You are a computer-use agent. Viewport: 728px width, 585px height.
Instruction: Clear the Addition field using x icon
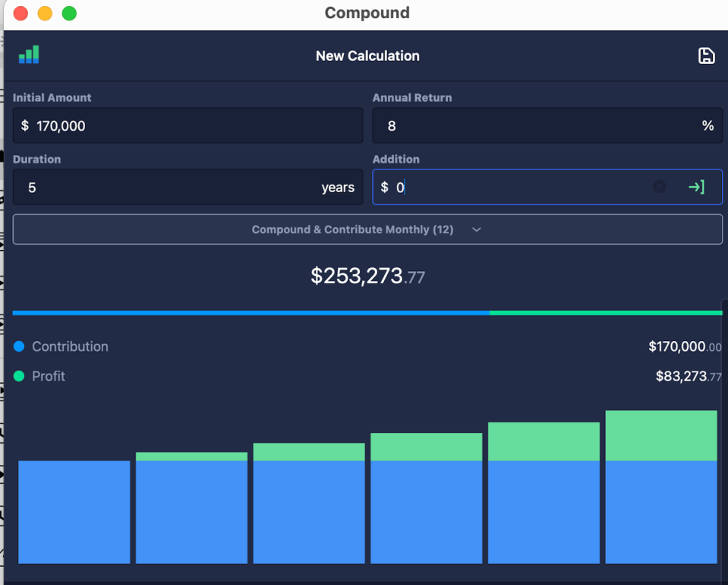point(659,187)
